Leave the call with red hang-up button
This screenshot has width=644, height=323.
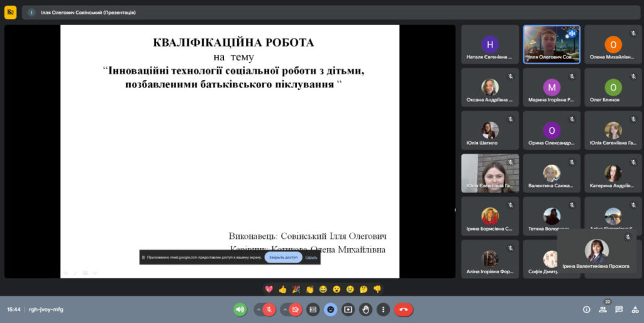403,309
